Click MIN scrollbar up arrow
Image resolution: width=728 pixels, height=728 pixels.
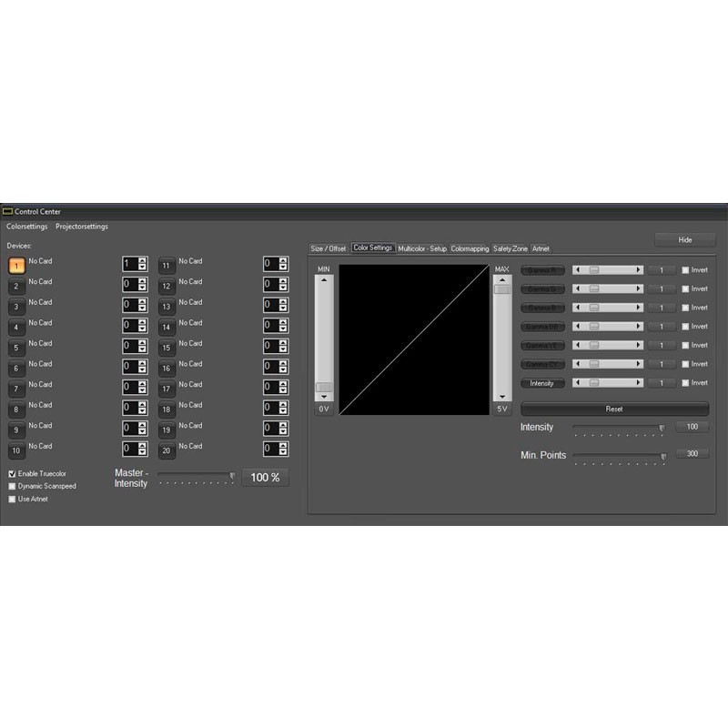coord(324,280)
